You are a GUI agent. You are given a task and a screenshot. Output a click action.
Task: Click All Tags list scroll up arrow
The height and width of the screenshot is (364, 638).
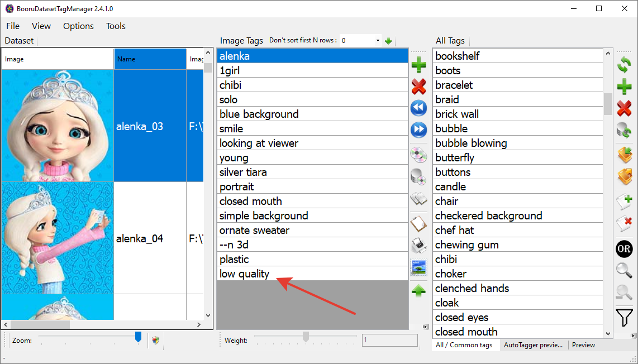(608, 53)
